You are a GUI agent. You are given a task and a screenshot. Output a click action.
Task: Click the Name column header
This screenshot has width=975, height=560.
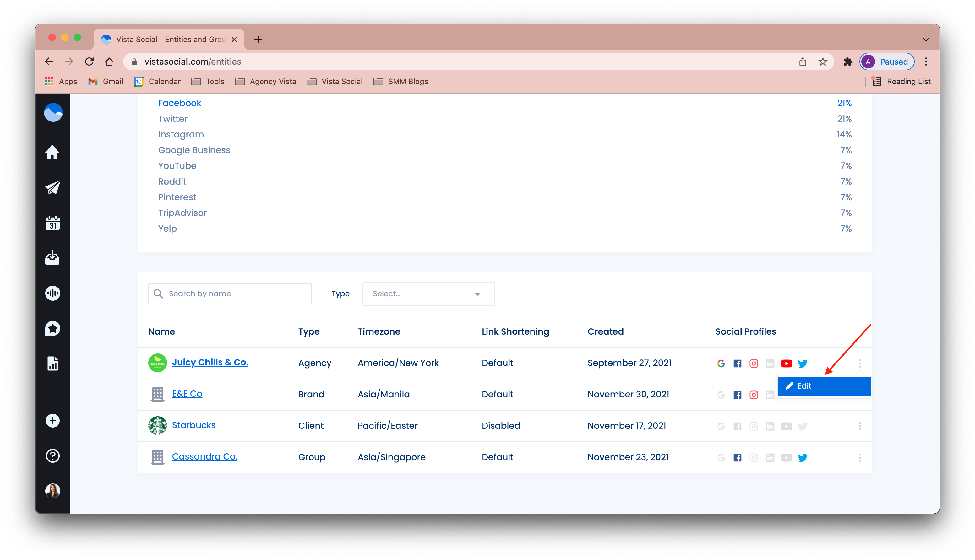tap(161, 331)
